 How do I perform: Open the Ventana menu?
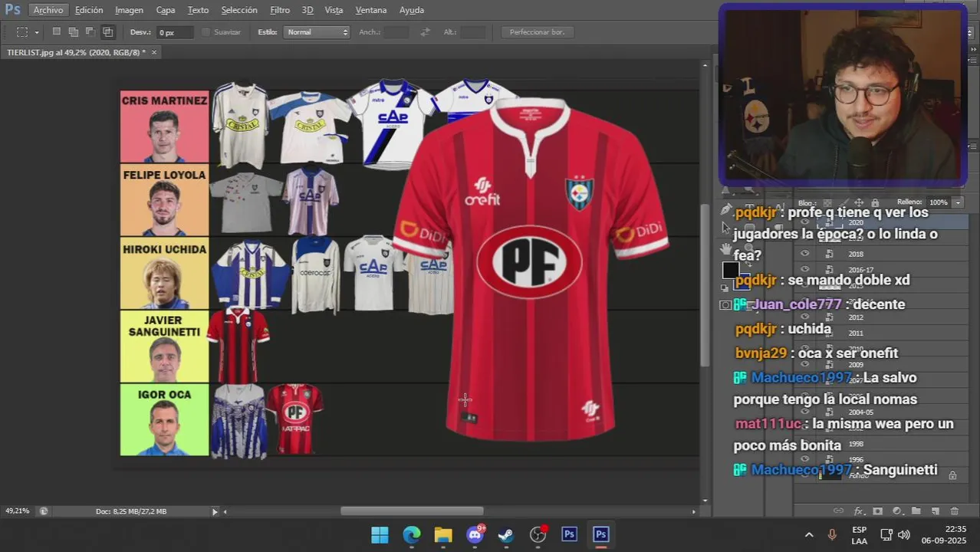(x=371, y=10)
